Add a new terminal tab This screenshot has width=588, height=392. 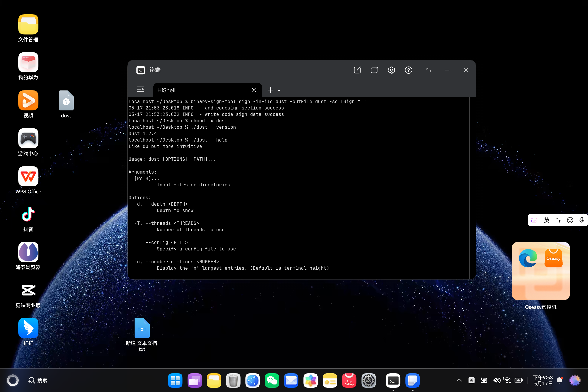pyautogui.click(x=270, y=90)
